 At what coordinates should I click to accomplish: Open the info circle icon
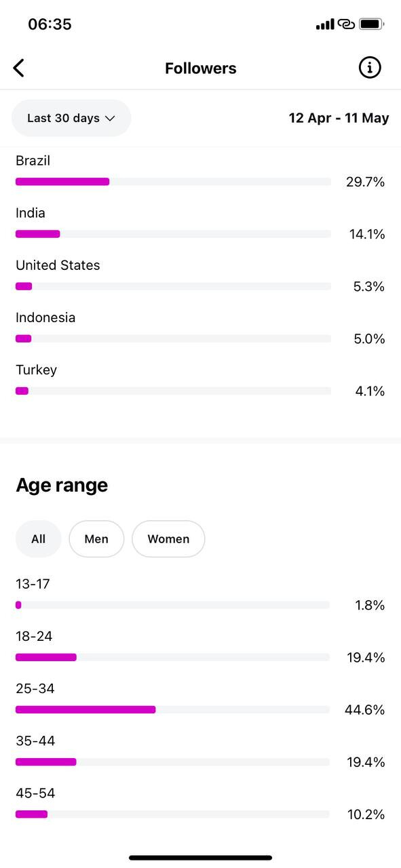coord(370,68)
